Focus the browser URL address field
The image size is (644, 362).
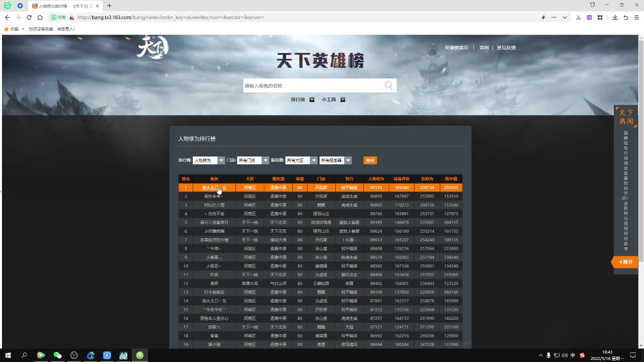click(x=302, y=17)
